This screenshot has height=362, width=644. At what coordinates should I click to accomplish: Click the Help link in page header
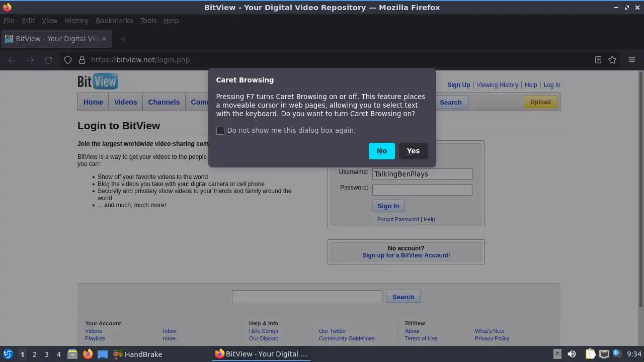531,85
